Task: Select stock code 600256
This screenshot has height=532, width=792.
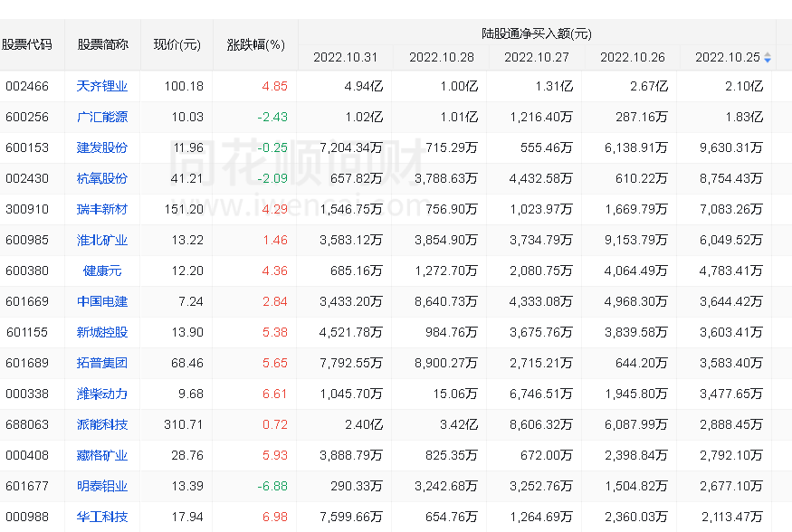Action: click(x=27, y=117)
